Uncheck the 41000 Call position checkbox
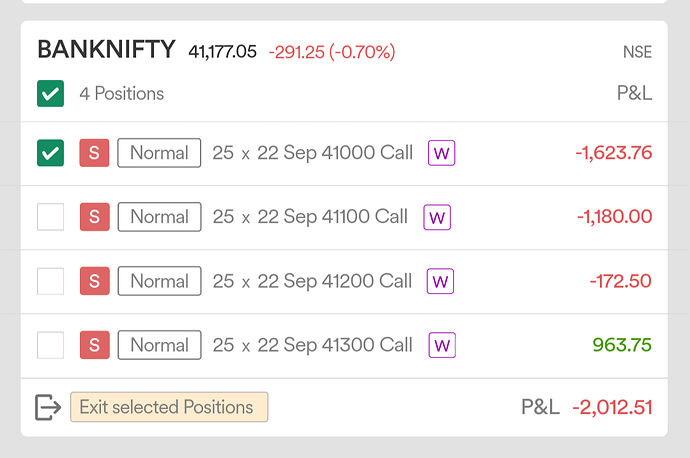This screenshot has width=690, height=458. pyautogui.click(x=51, y=153)
